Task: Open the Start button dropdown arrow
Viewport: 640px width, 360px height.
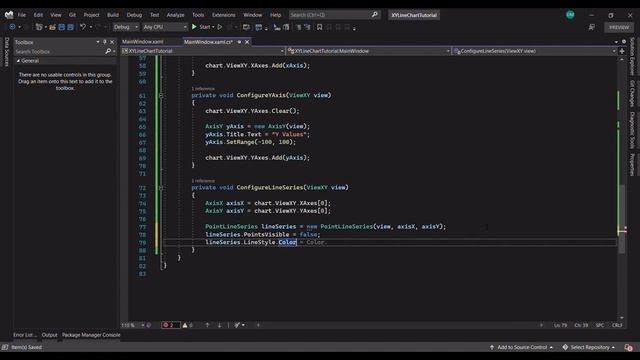Action: pos(213,27)
